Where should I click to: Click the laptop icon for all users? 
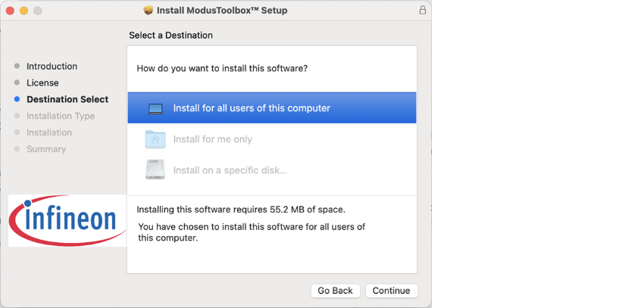pyautogui.click(x=155, y=109)
